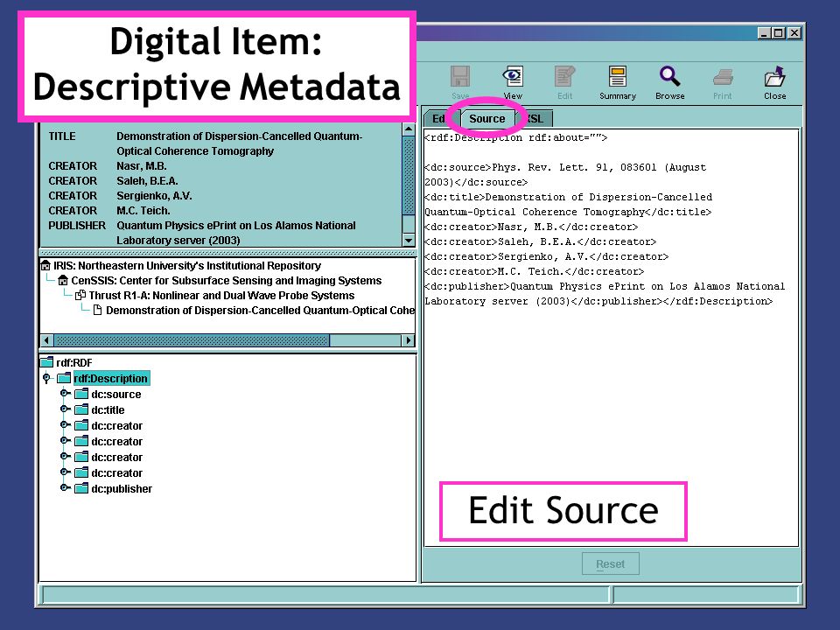Open the View eye icon
This screenshot has height=630, width=840.
(513, 77)
